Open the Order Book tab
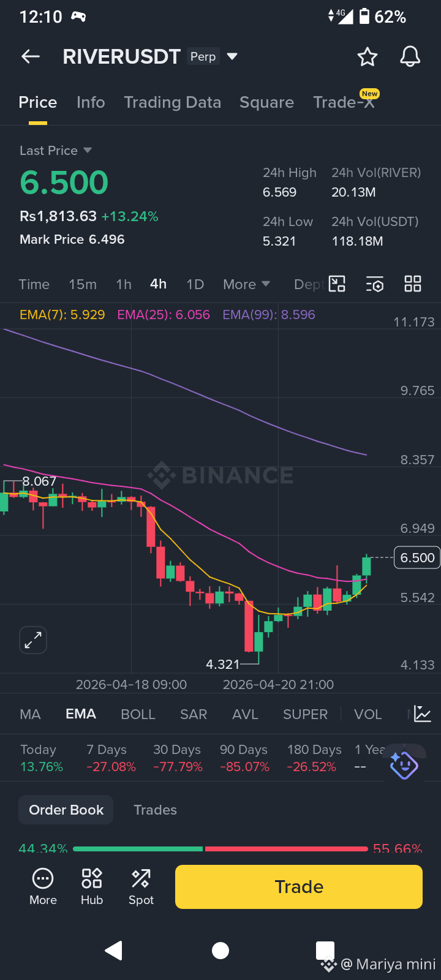The width and height of the screenshot is (441, 980). [x=66, y=810]
